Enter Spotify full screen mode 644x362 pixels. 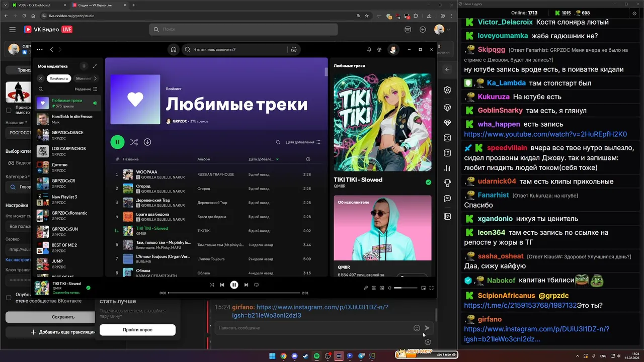point(431,288)
